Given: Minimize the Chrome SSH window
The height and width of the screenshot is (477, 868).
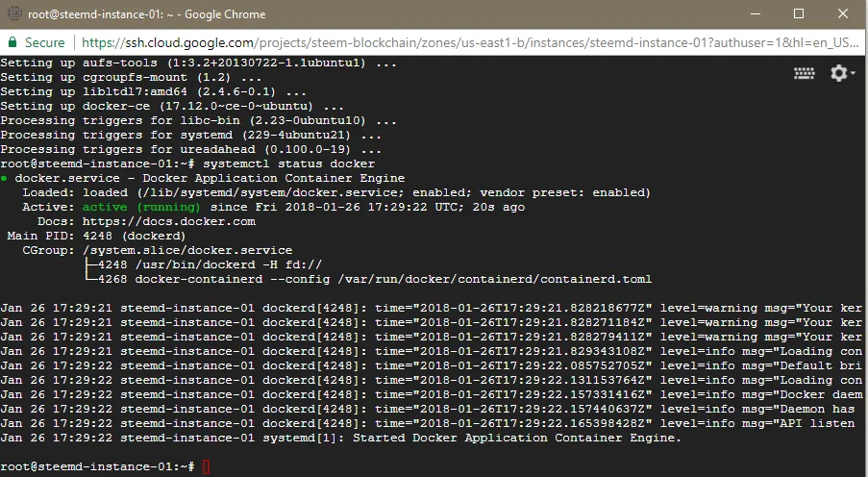Looking at the screenshot, I should (756, 13).
